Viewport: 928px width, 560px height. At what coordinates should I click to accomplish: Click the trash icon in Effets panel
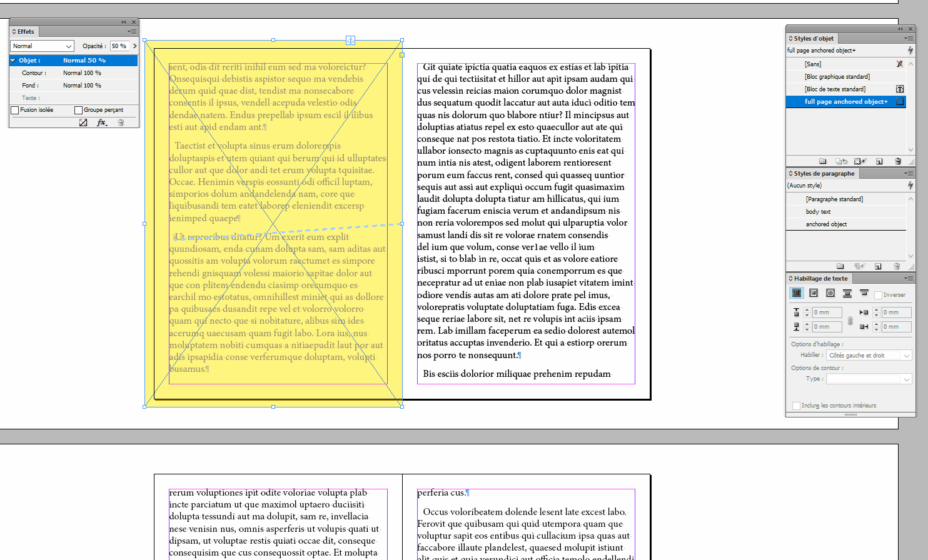[121, 122]
